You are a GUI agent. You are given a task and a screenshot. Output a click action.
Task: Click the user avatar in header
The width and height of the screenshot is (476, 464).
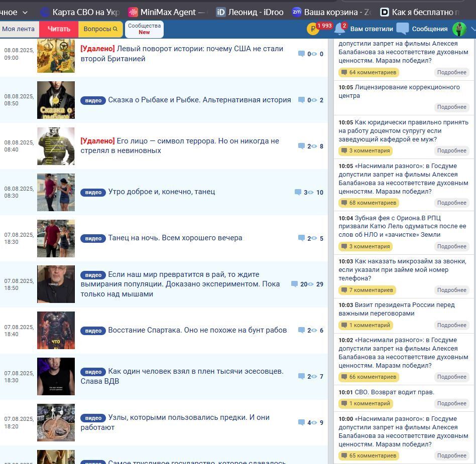pyautogui.click(x=459, y=29)
